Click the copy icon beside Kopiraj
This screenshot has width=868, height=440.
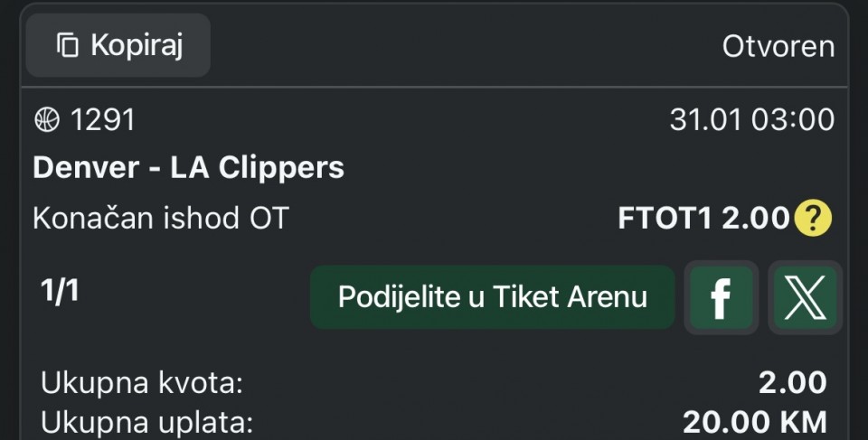[68, 45]
